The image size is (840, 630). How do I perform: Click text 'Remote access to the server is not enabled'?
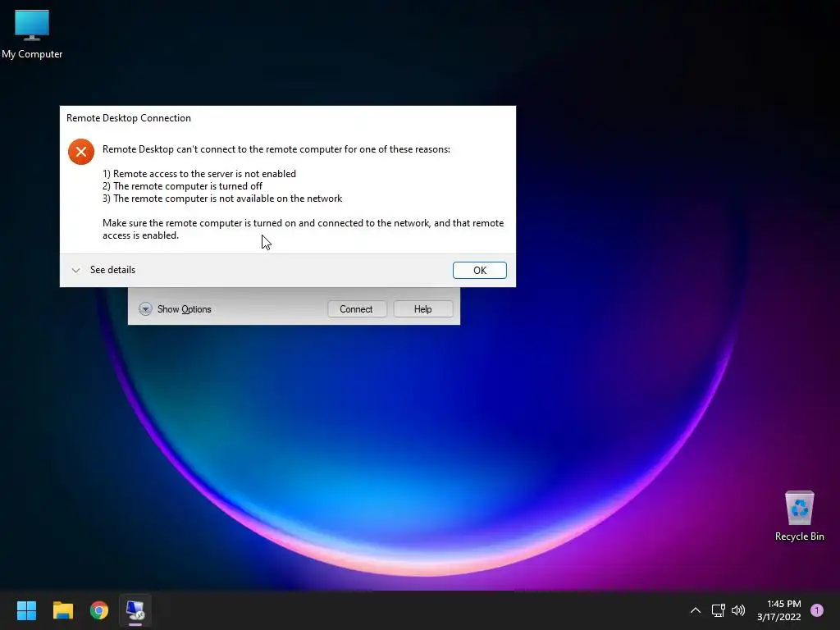point(204,174)
